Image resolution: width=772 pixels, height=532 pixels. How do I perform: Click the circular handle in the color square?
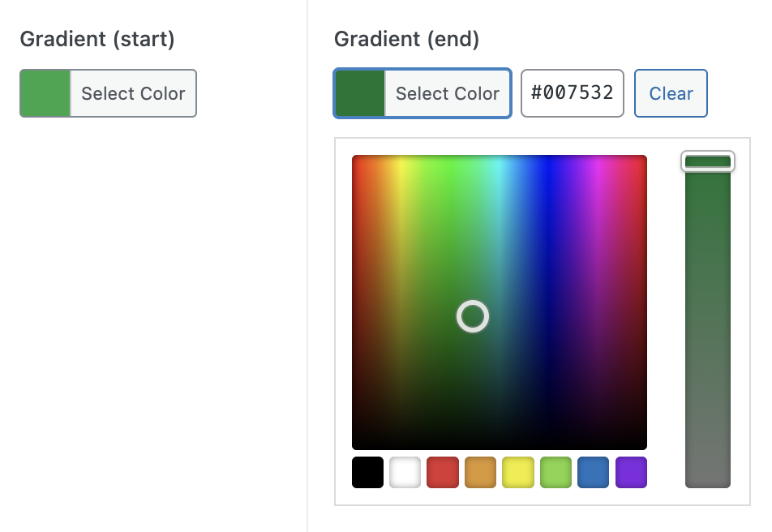473,317
